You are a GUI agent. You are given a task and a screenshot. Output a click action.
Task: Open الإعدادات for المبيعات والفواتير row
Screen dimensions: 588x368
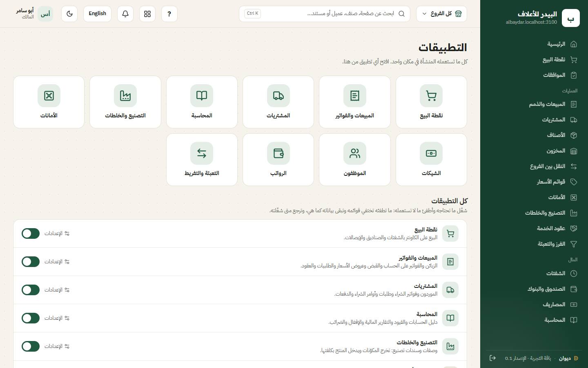(x=57, y=262)
